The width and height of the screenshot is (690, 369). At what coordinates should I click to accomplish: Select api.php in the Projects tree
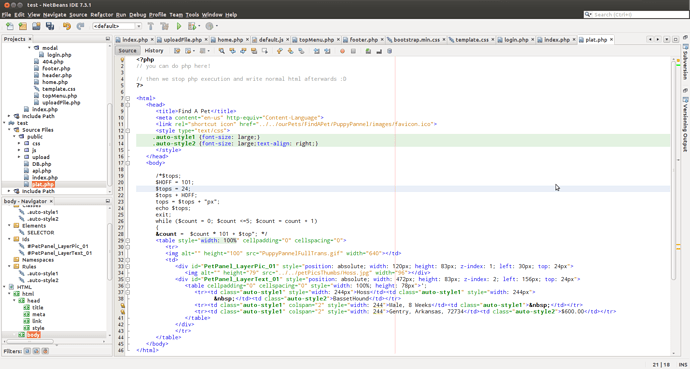[41, 171]
